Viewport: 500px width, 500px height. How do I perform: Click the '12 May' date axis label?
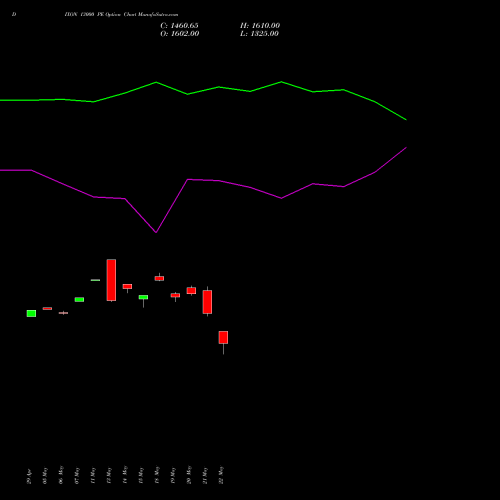coord(109,476)
